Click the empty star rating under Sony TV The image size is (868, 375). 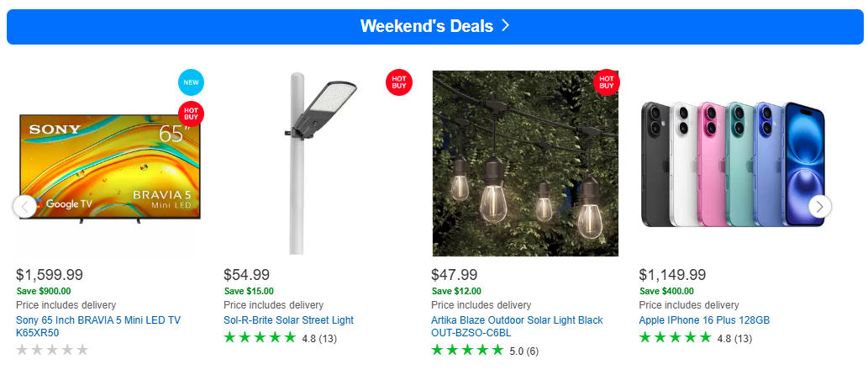pyautogui.click(x=52, y=351)
